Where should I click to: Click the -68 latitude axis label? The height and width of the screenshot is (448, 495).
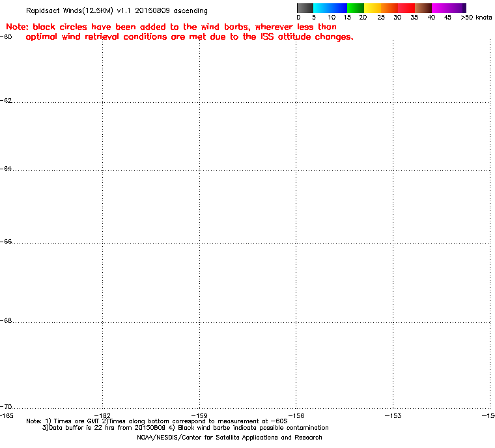(x=7, y=321)
